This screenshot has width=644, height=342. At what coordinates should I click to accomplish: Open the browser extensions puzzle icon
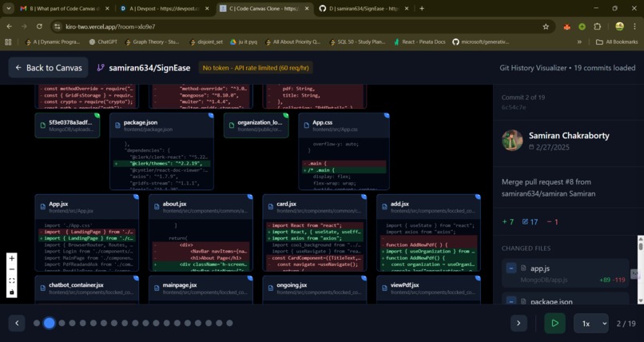[597, 26]
